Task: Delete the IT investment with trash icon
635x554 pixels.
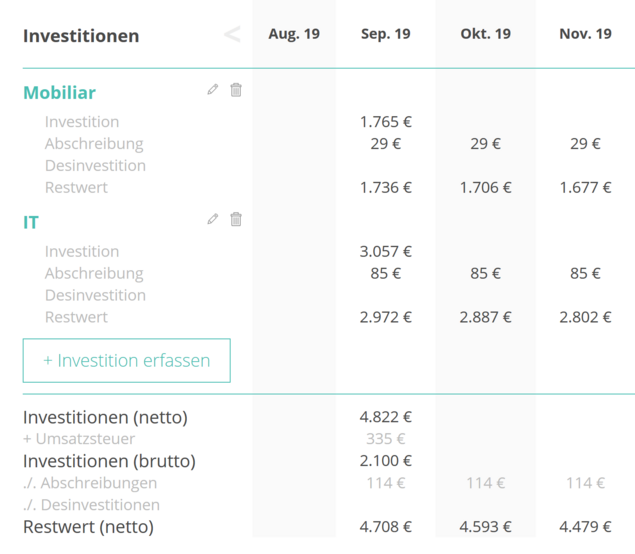Action: point(236,219)
